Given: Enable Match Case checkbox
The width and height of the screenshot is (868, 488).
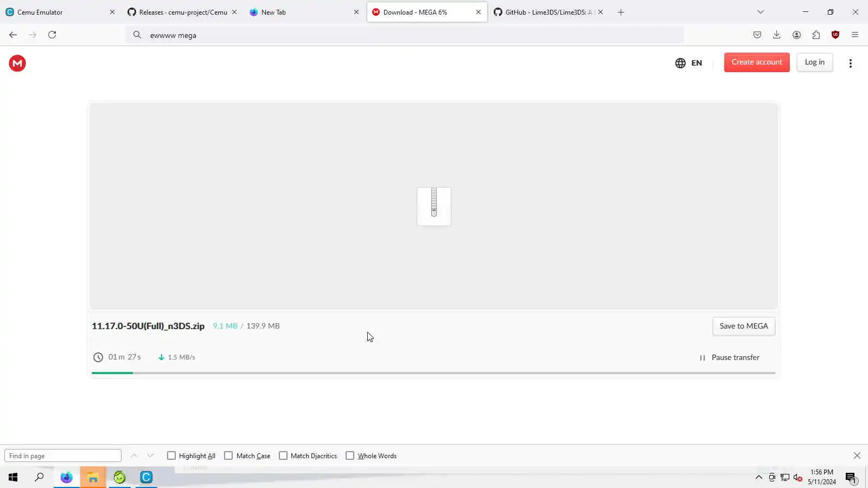Looking at the screenshot, I should (228, 455).
